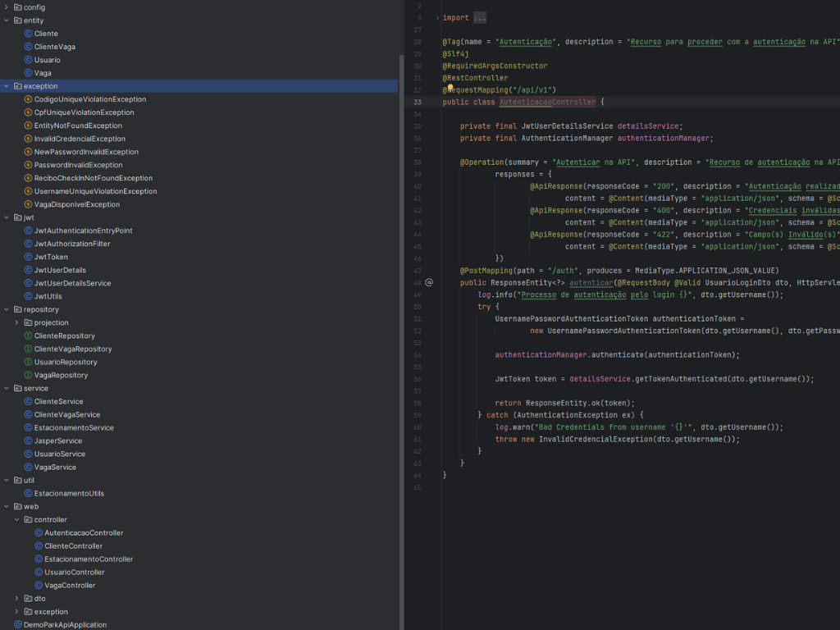Collapse the web package chevron

point(7,506)
